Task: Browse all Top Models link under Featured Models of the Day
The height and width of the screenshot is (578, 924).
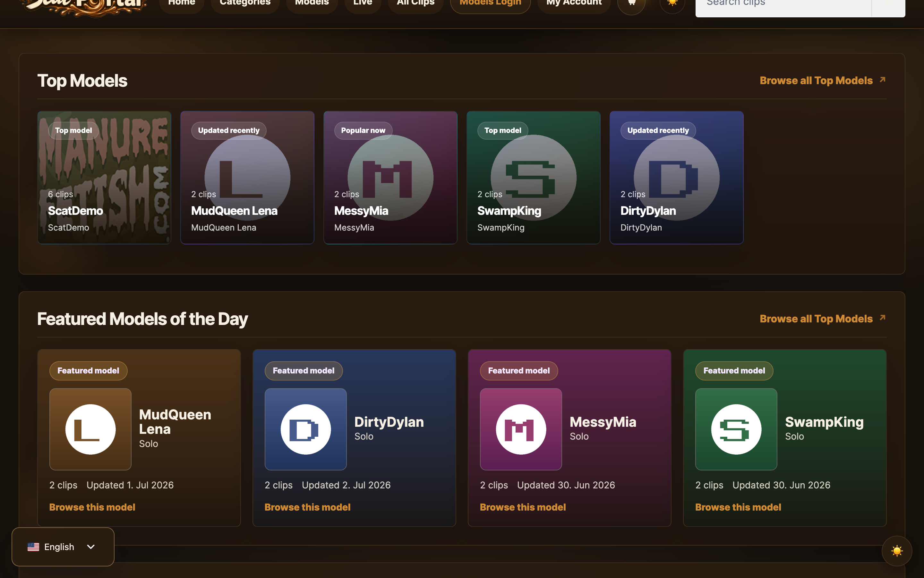Action: [x=823, y=319]
